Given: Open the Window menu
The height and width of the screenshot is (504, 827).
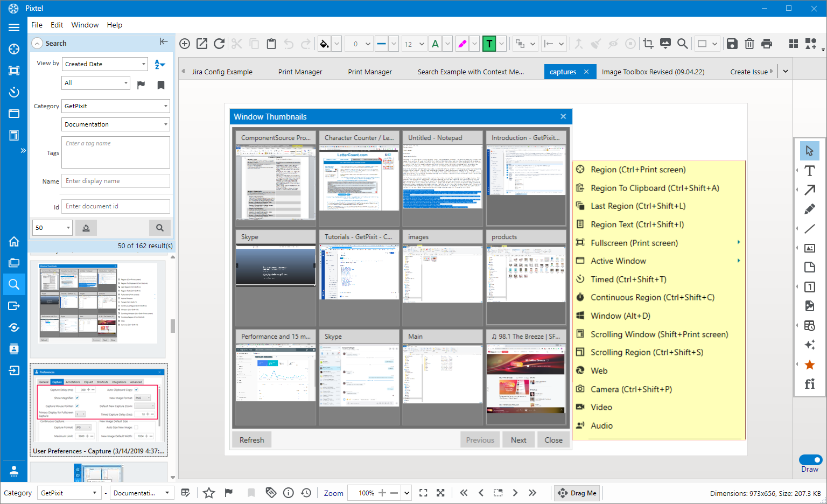Looking at the screenshot, I should pos(85,25).
